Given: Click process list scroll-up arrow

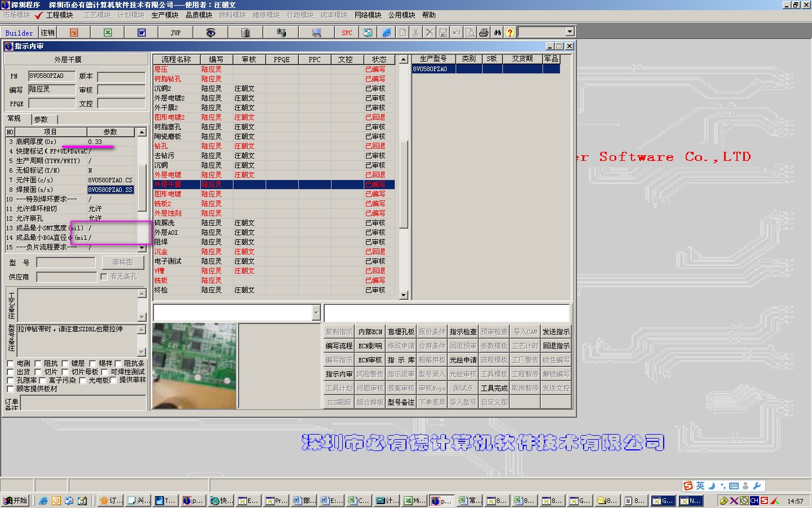Looking at the screenshot, I should (403, 59).
